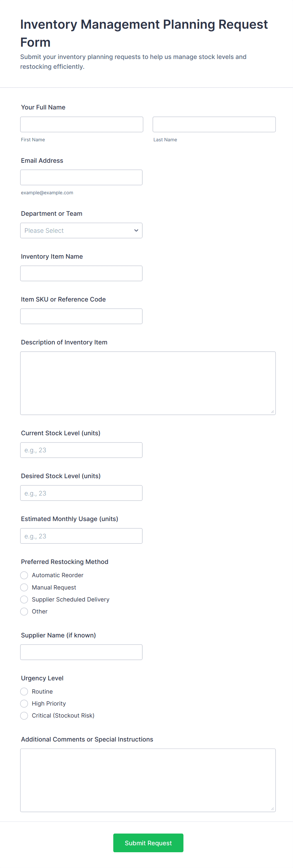Choose Critical (Stockout Risk) urgency
Viewport: 293px width, 868px height.
point(24,715)
